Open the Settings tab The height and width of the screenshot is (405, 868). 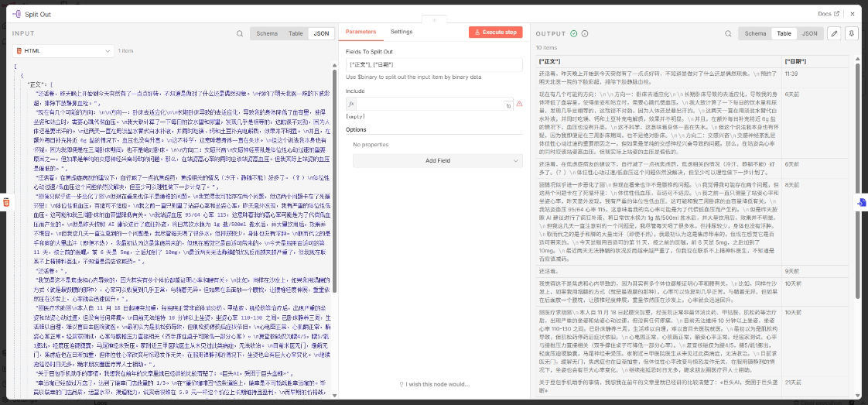click(x=402, y=32)
